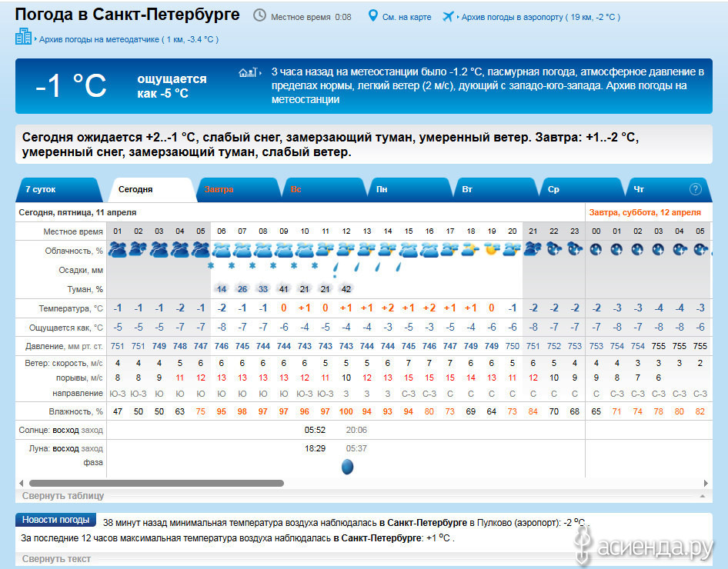This screenshot has width=728, height=569.
Task: Click the cloudiness icon for tomorrow hour 03
Action: (x=658, y=249)
